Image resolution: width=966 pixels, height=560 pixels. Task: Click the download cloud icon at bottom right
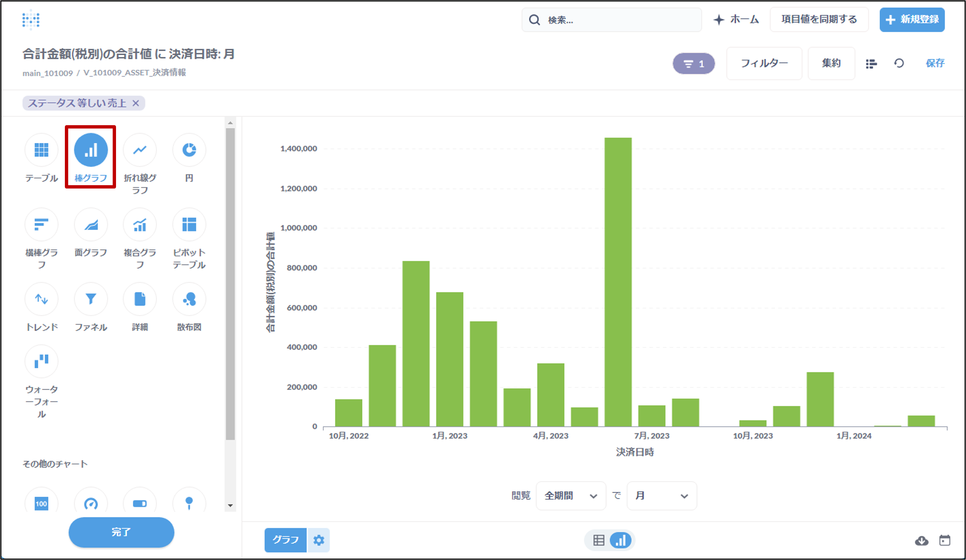point(922,540)
